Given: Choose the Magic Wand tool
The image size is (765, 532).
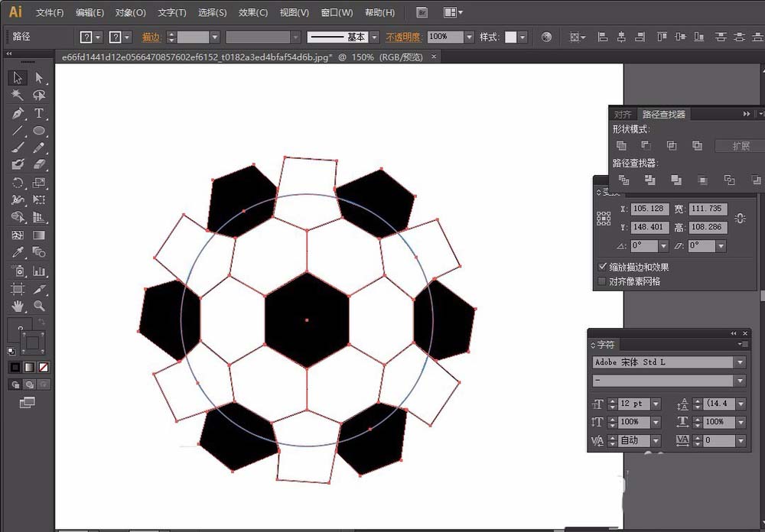Looking at the screenshot, I should pyautogui.click(x=18, y=96).
